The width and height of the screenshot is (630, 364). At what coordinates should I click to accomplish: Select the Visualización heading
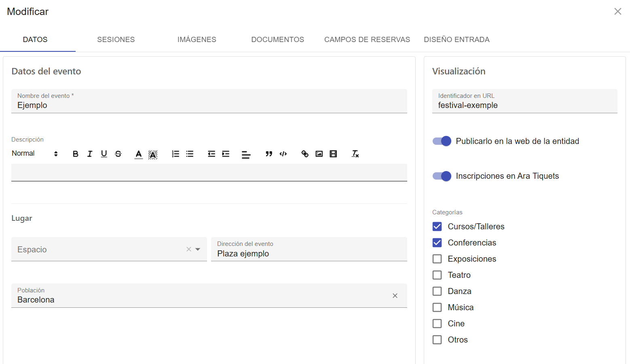click(x=459, y=71)
